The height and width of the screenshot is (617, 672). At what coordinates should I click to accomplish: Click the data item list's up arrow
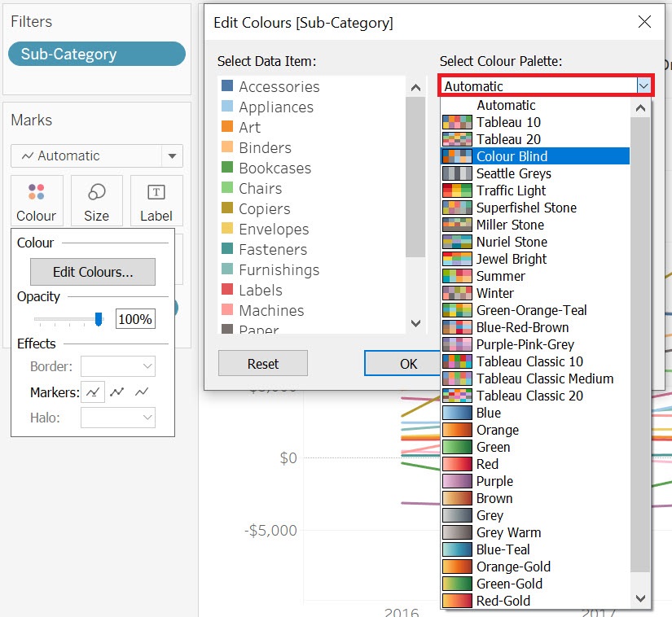click(415, 88)
